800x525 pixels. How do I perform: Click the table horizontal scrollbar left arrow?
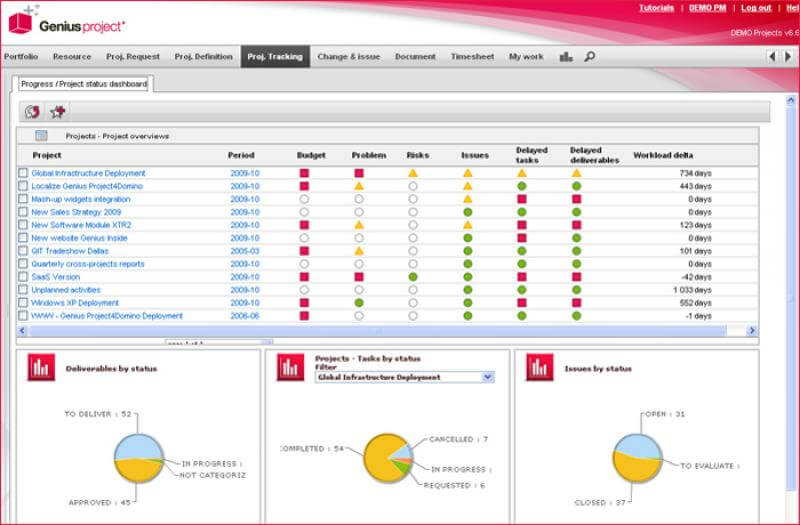tap(22, 331)
